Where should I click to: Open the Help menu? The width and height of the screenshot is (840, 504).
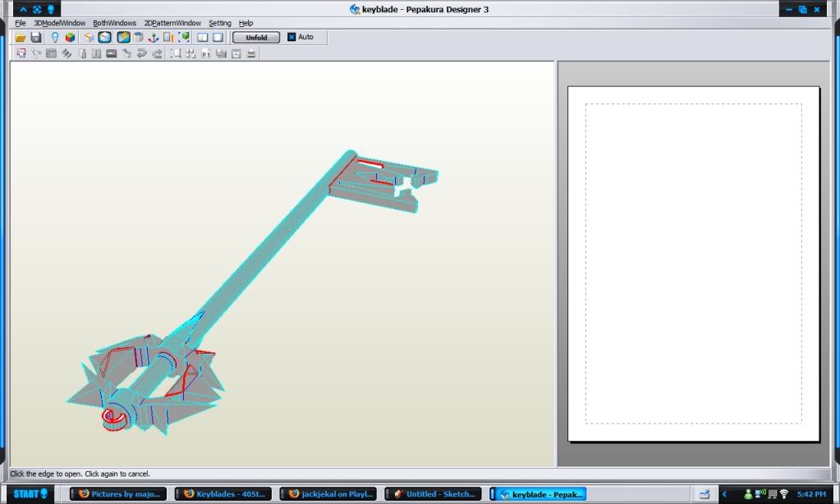tap(246, 23)
